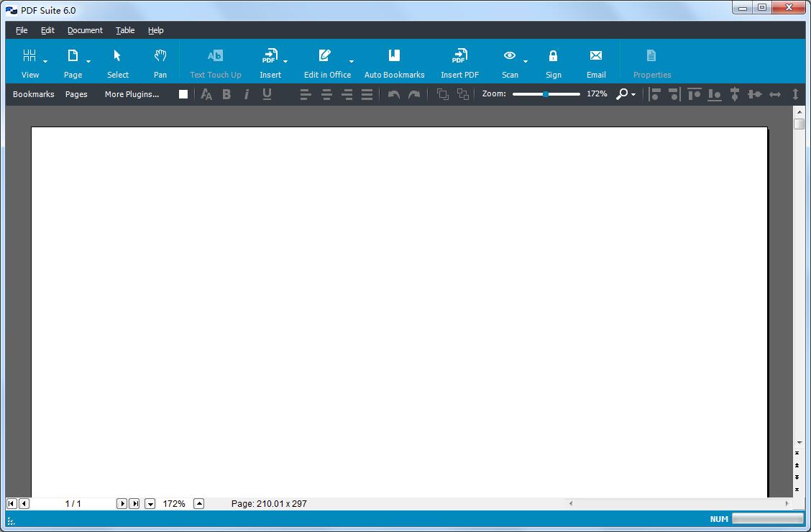
Task: Click the Insert PDF arrow icon labeled Insert
Action: [x=270, y=55]
